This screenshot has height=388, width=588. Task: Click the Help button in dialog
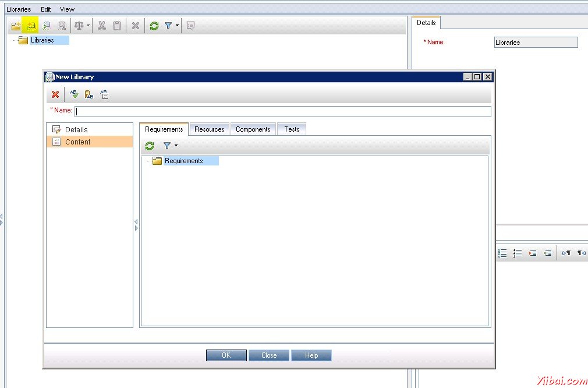coord(311,355)
